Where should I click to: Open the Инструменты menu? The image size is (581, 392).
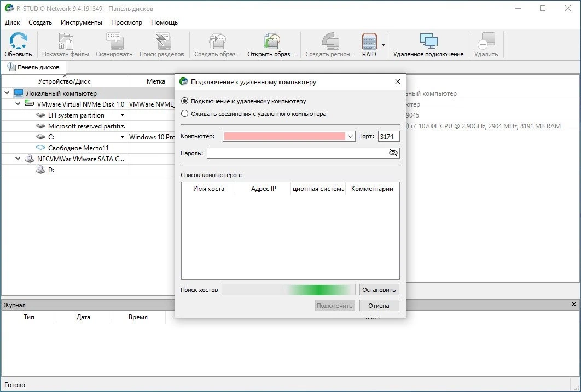point(82,22)
